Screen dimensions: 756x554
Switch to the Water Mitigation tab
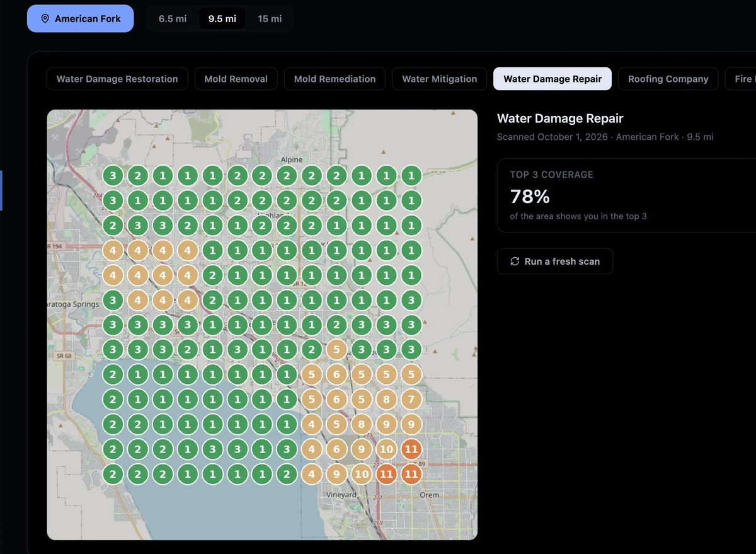coord(440,79)
